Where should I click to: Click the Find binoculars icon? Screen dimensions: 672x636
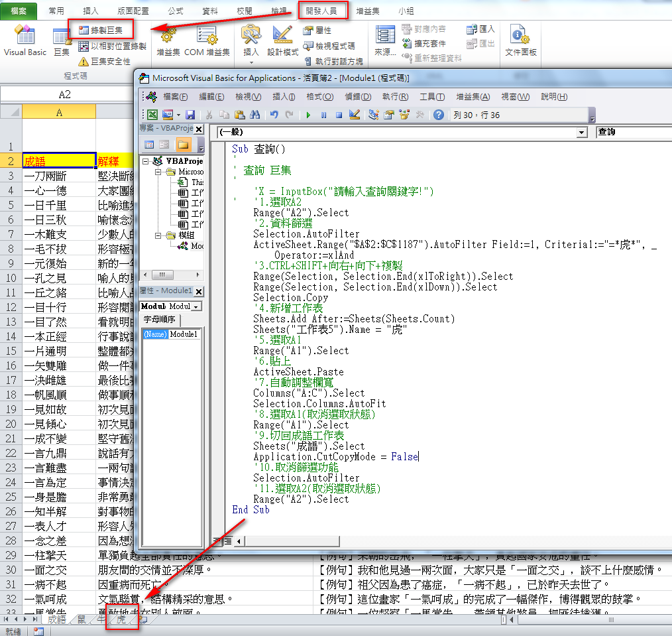(254, 115)
